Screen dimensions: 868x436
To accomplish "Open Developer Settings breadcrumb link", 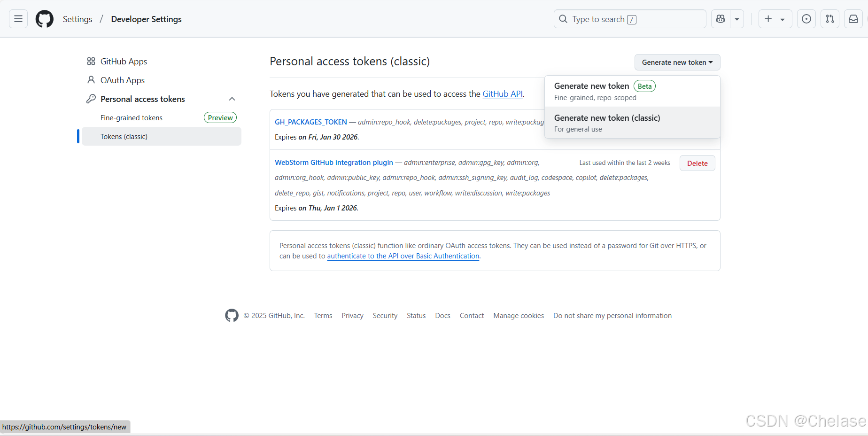I will pos(147,19).
